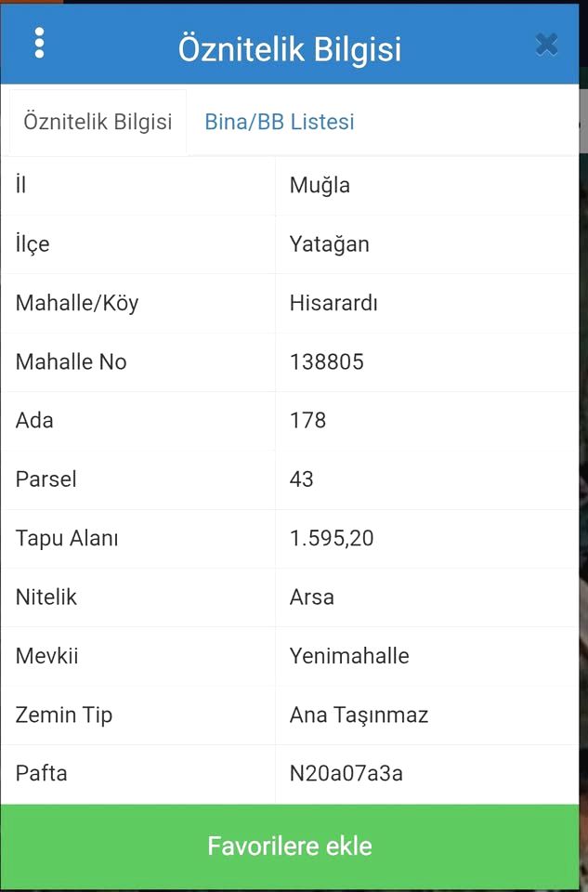
Task: Select the Öznitelik Bilgisi tab
Action: [x=98, y=122]
